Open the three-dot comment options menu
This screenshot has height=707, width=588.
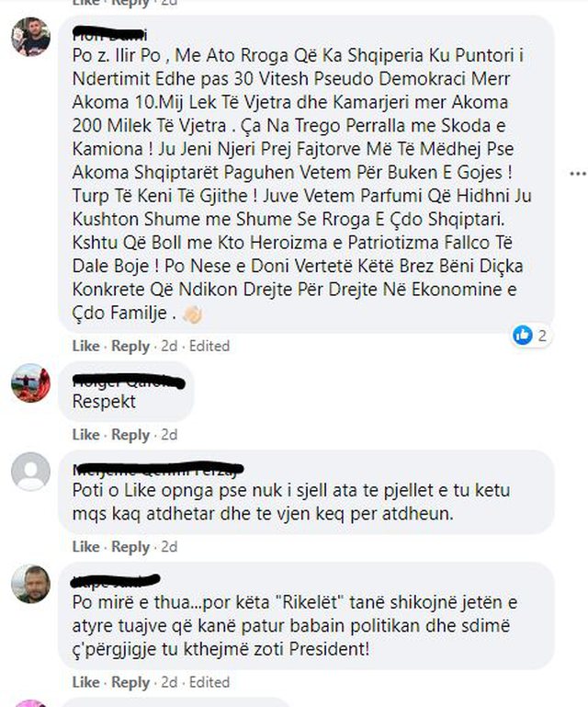click(x=578, y=174)
